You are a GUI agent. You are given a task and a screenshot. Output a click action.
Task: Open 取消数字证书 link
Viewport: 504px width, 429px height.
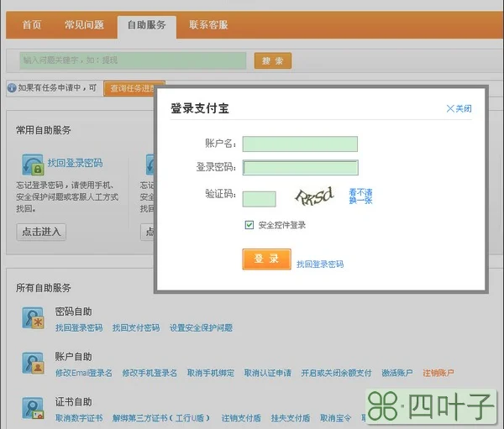pyautogui.click(x=79, y=418)
